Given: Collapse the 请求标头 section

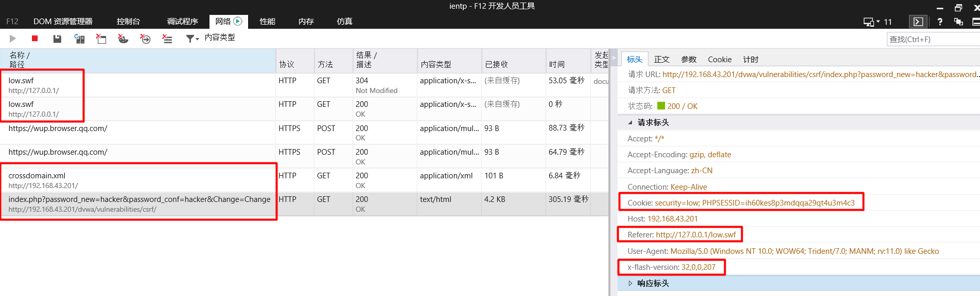Looking at the screenshot, I should tap(631, 122).
